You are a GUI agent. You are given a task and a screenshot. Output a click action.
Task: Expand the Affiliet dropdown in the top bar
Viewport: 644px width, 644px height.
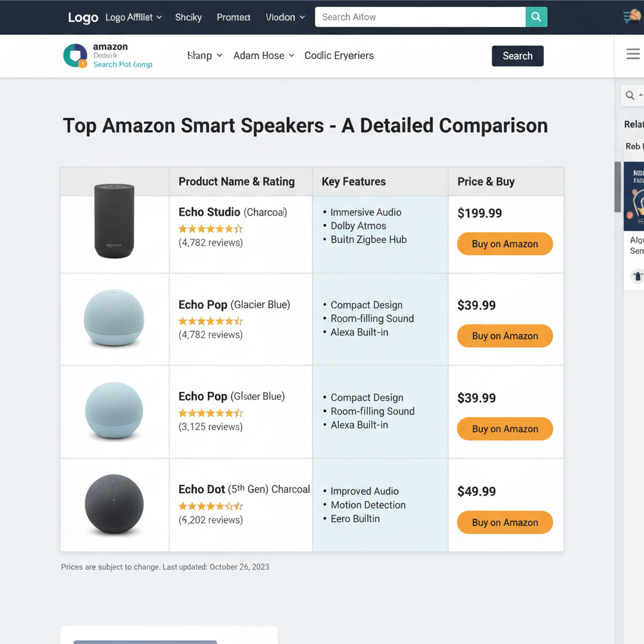133,17
